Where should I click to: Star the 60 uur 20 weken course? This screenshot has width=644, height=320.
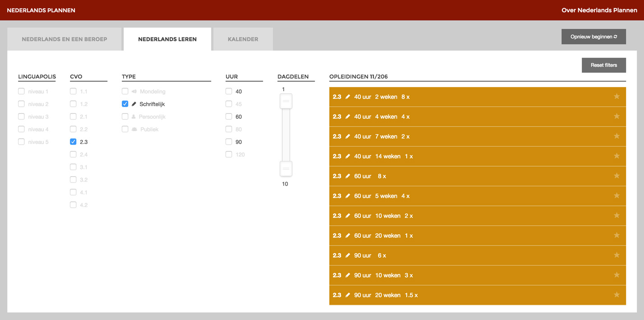(616, 235)
